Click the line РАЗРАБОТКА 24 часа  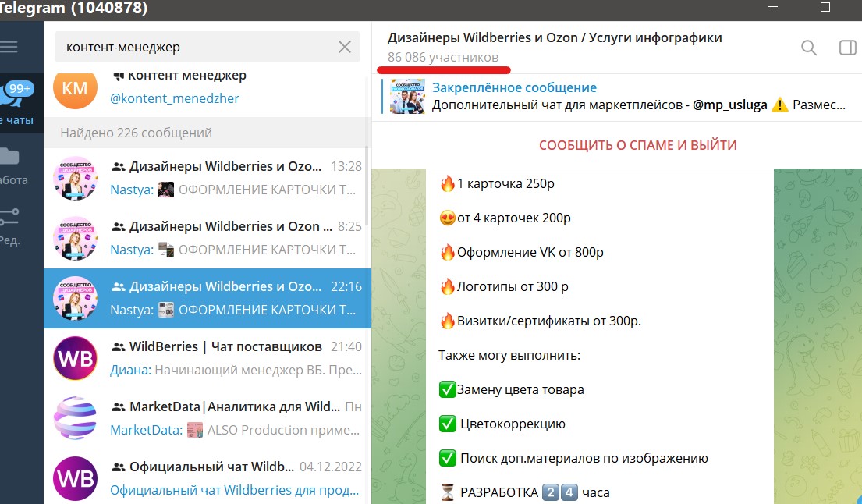pyautogui.click(x=524, y=492)
